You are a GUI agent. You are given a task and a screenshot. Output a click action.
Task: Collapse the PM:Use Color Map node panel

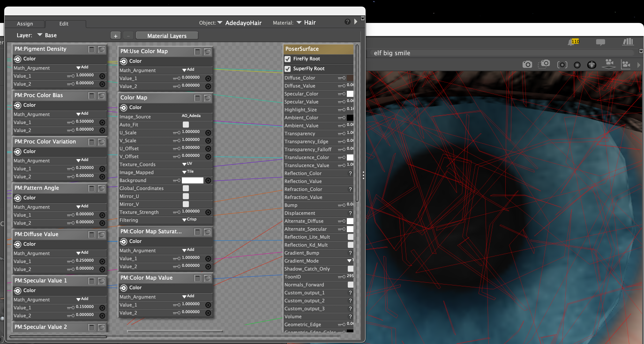(x=198, y=52)
